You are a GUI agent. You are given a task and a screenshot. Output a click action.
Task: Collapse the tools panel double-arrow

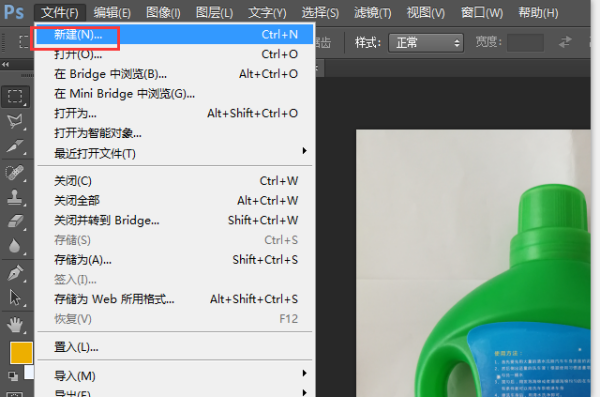5,64
